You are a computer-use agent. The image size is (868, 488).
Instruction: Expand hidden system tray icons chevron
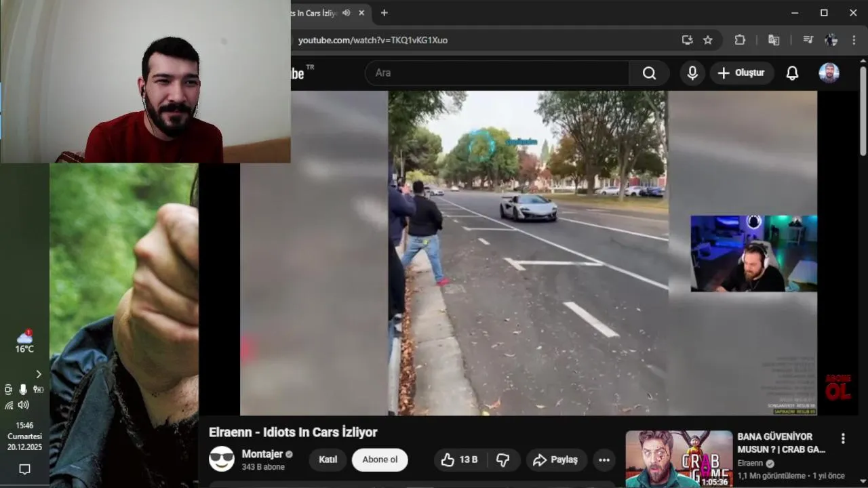coord(38,374)
